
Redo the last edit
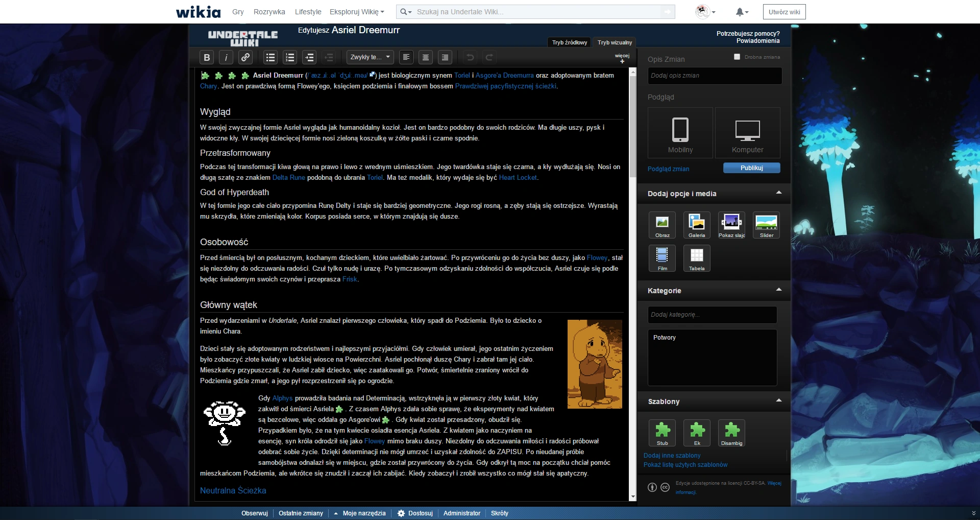coord(489,58)
